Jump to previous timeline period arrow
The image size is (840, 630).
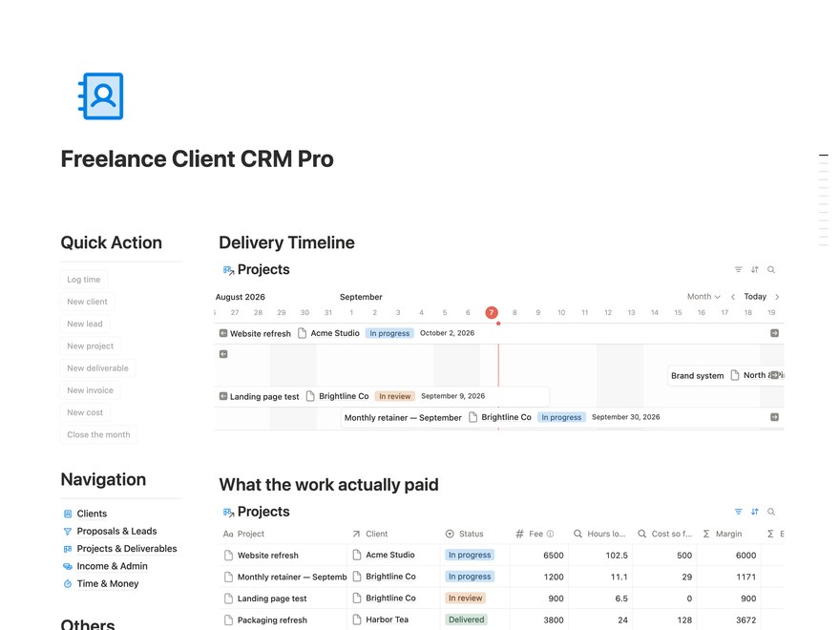pyautogui.click(x=733, y=297)
